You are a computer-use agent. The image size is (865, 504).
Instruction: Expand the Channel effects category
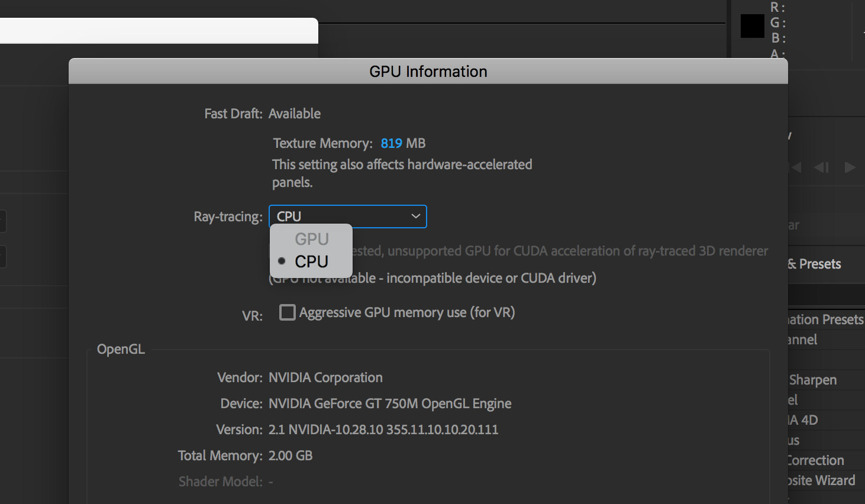pos(803,340)
